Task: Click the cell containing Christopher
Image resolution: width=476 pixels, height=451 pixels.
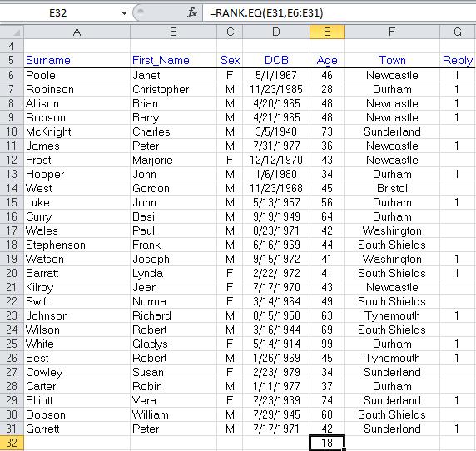Action: 173,89
